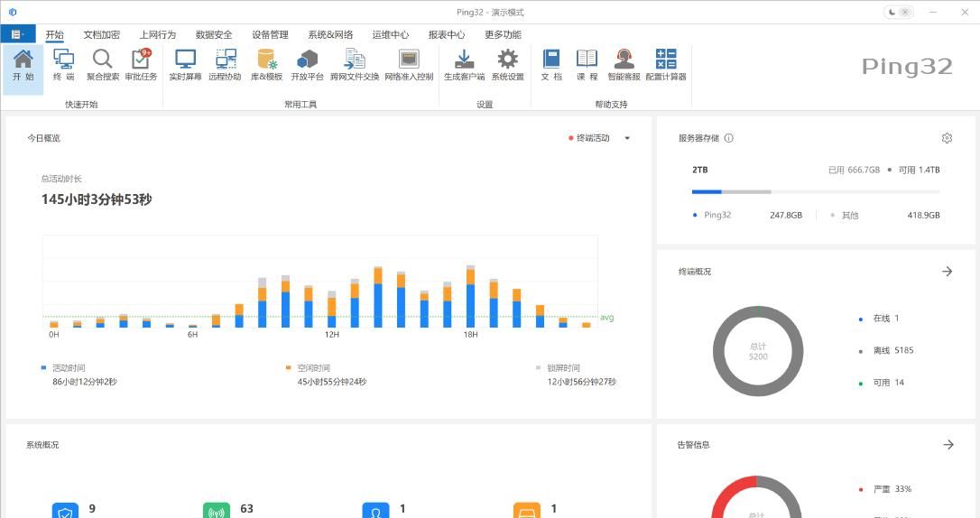This screenshot has width=980, height=518.
Task: Click the 可用 14 legend entry
Action: point(882,383)
